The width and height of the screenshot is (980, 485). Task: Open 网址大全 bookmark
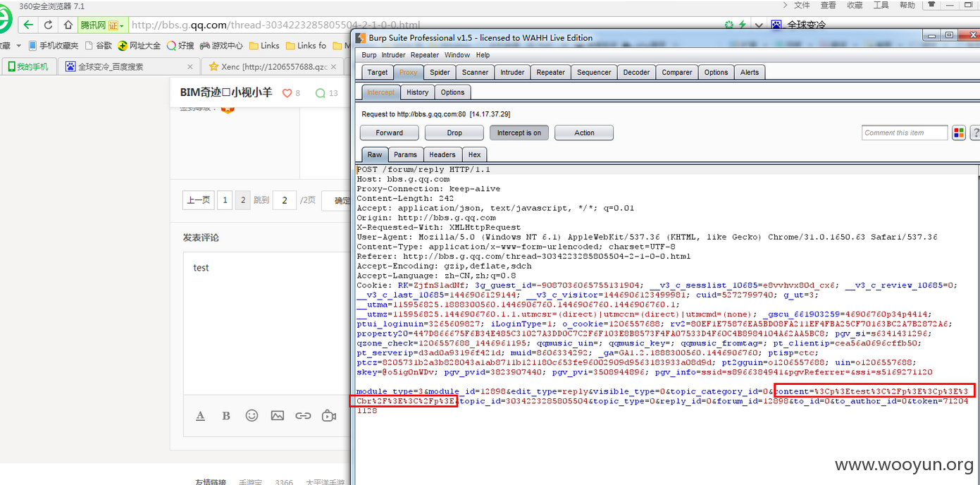[x=139, y=46]
